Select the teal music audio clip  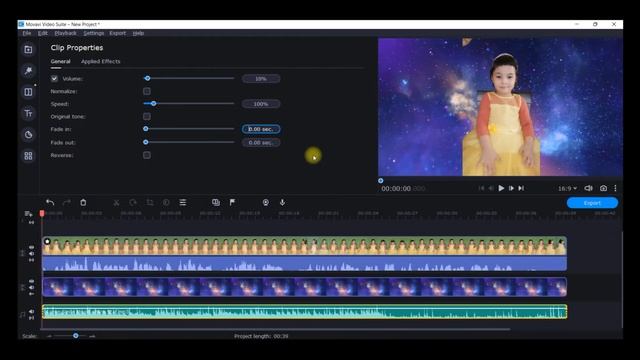[304, 312]
